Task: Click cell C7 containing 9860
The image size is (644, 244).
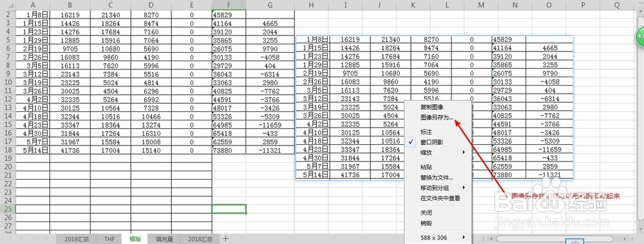Action: [111, 57]
